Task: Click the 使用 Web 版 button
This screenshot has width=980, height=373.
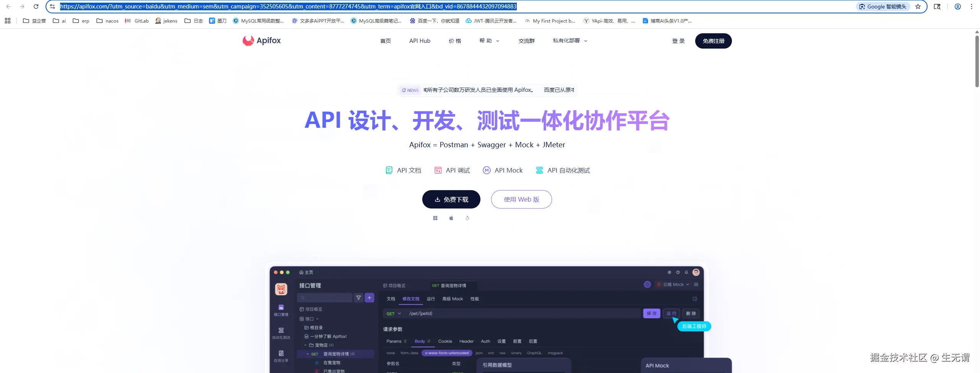Action: (521, 199)
